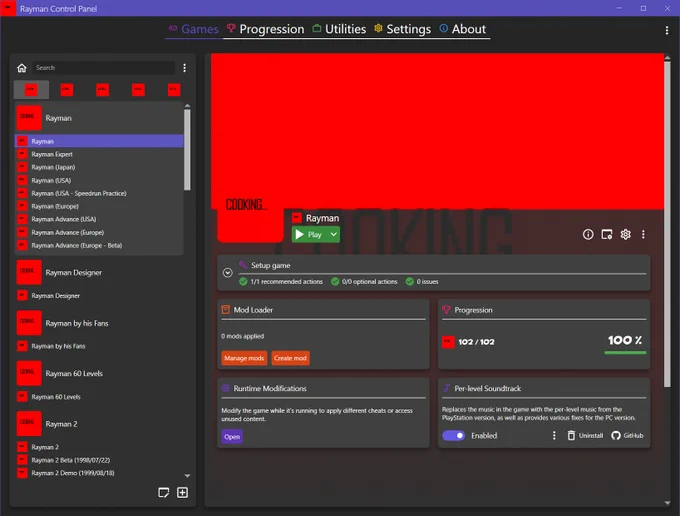
Task: Click the home icon in games sidebar
Action: tap(22, 68)
